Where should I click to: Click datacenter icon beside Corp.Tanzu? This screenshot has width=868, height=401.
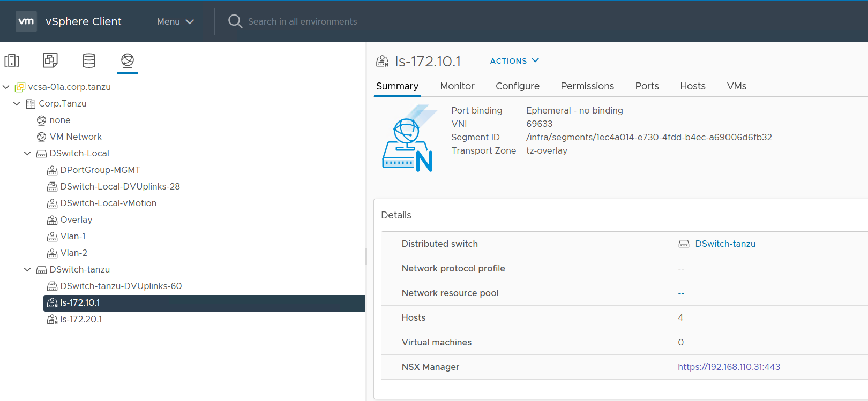pyautogui.click(x=31, y=103)
